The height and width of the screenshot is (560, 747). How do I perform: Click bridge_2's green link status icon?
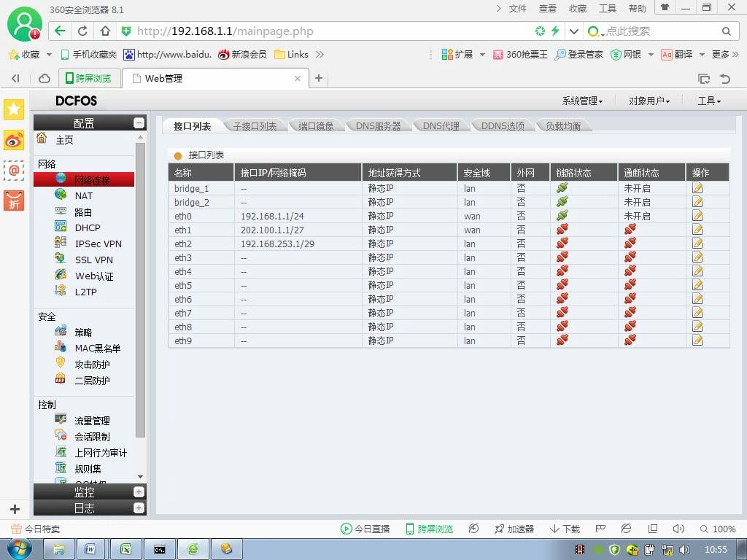tap(562, 202)
